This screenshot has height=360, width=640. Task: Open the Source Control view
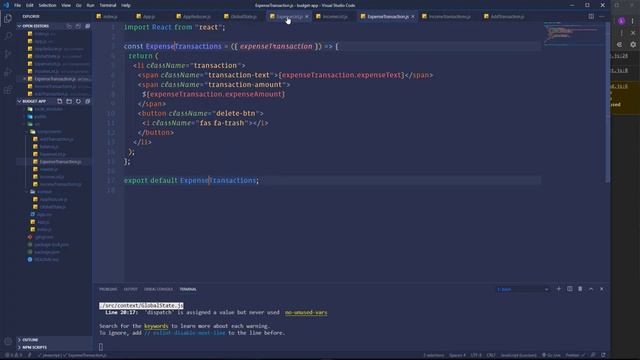click(8, 54)
